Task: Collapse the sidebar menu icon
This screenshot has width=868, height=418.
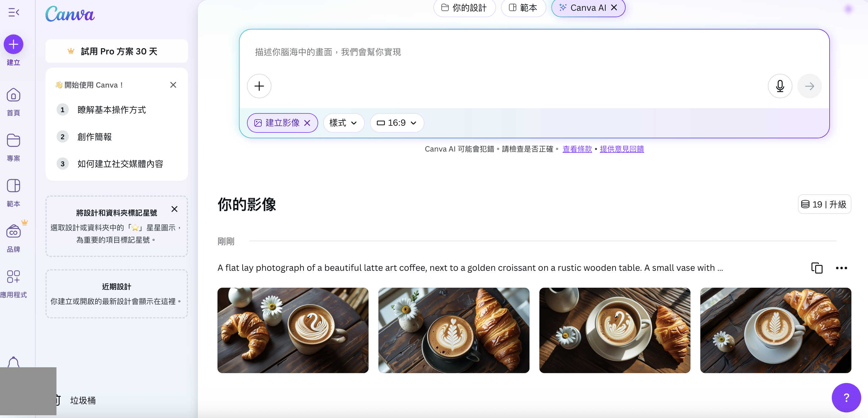Action: [14, 13]
